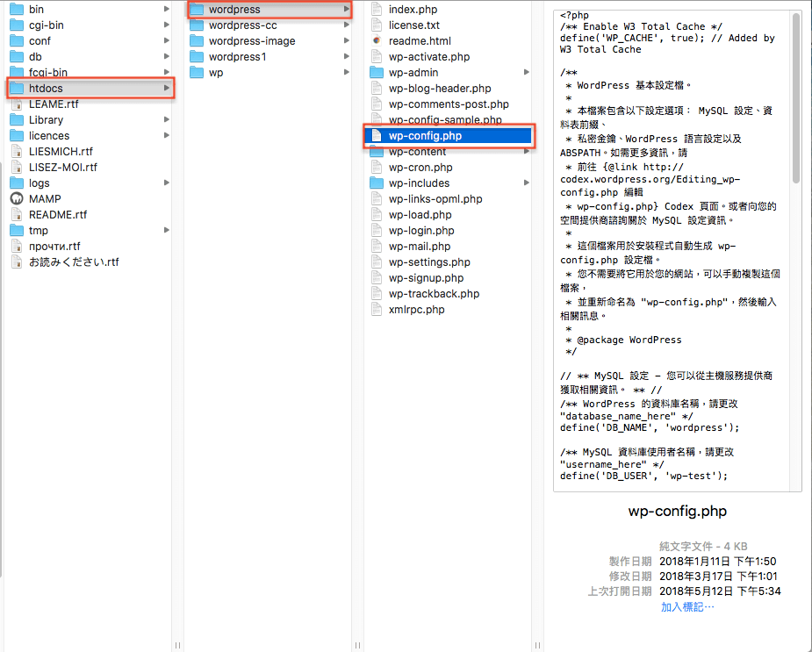
Task: Click the wp-config.php file icon
Action: pyautogui.click(x=377, y=136)
